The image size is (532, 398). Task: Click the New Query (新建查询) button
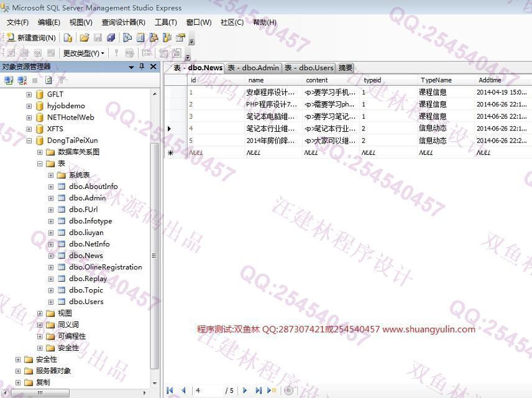[31, 38]
